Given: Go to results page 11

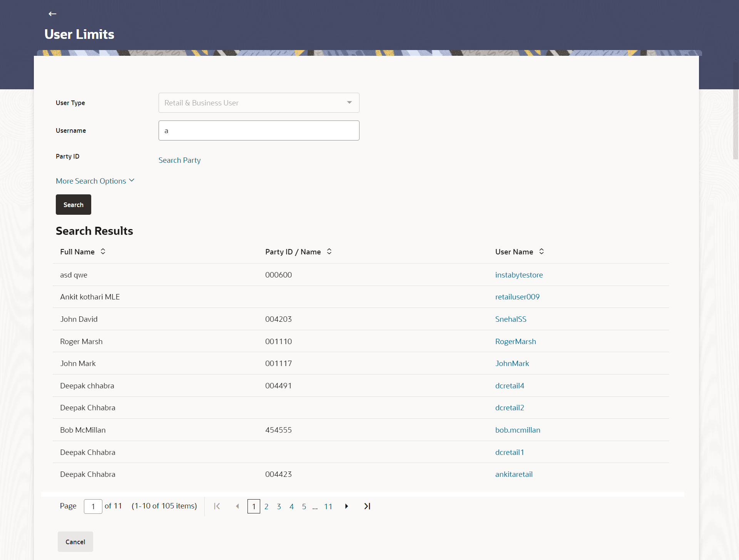Looking at the screenshot, I should click(x=328, y=507).
